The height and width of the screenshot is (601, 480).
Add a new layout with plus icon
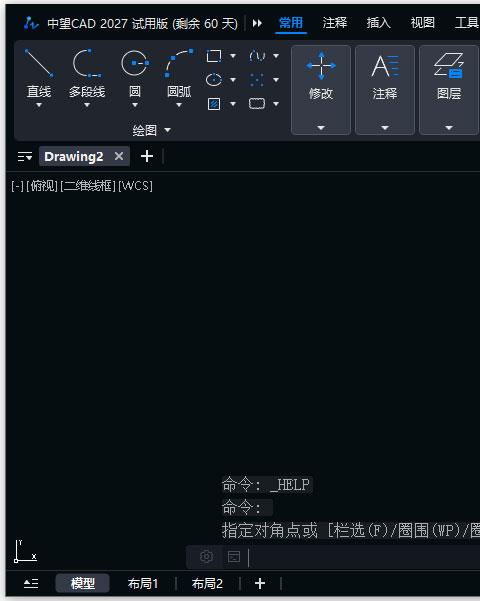(260, 583)
